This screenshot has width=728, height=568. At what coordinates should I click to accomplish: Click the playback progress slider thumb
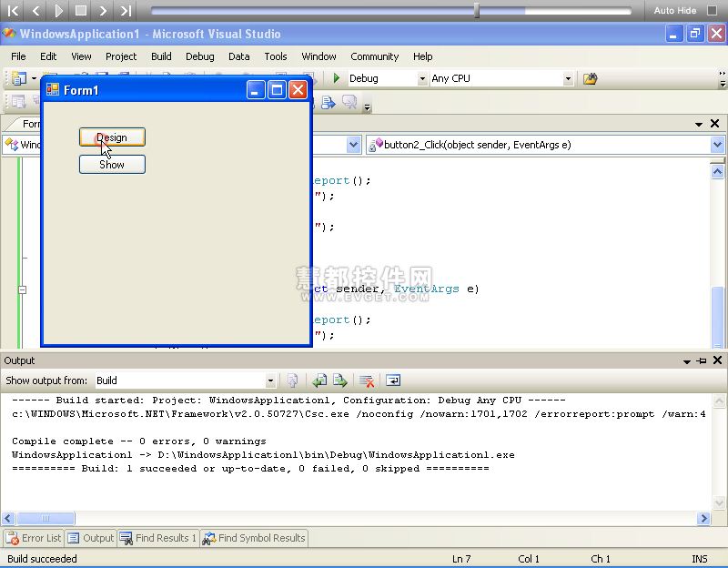click(x=477, y=10)
